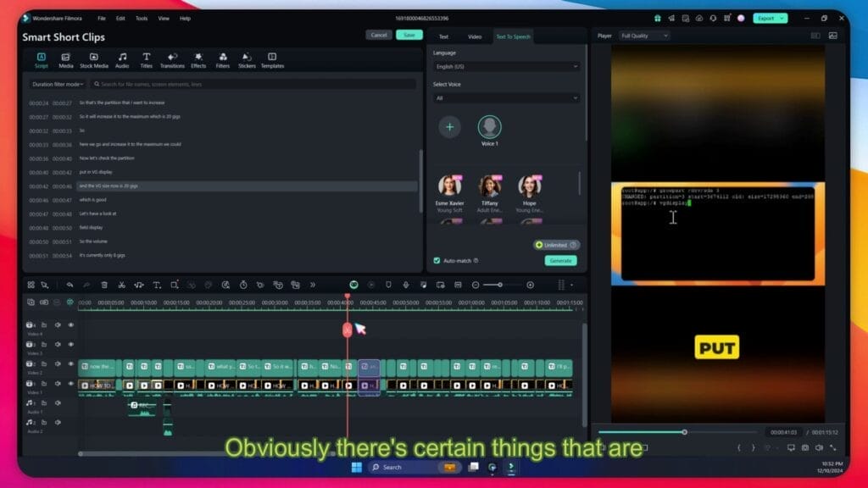Mute Audio 1 track with the speaker toggle
868x488 pixels.
point(58,404)
